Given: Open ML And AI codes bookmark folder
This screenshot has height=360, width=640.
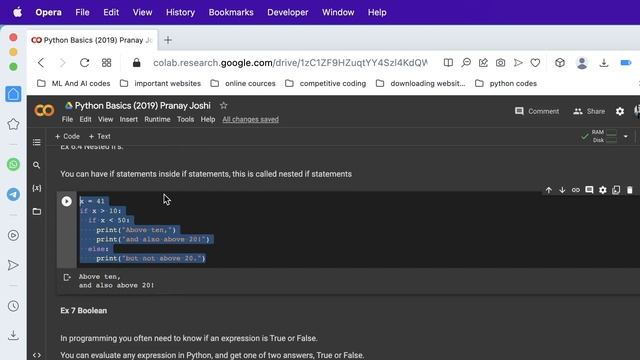Looking at the screenshot, I should 73,84.
